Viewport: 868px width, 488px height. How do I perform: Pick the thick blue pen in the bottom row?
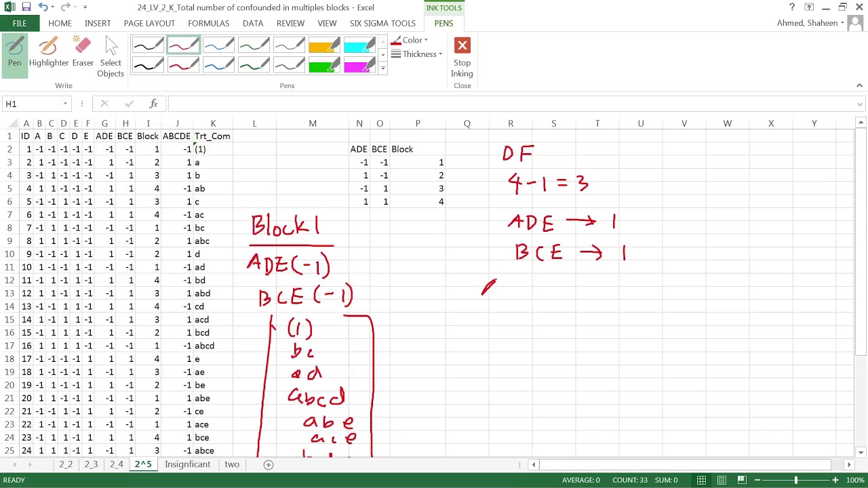(219, 66)
